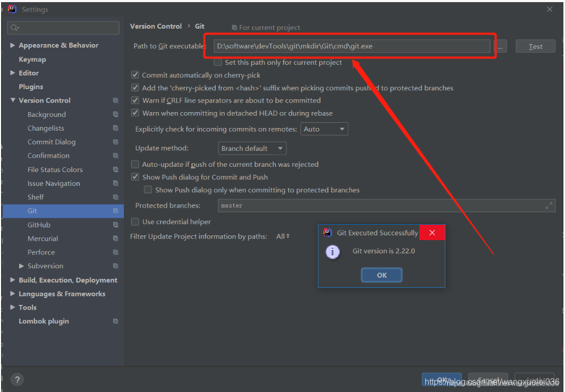
Task: Click OK in the Git version dialog
Action: pos(382,275)
